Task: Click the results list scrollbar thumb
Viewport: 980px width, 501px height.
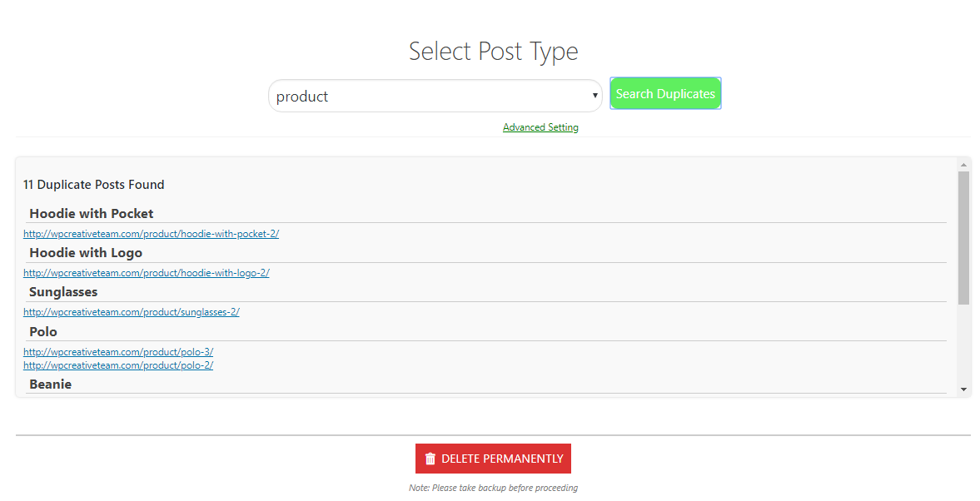Action: click(x=963, y=237)
